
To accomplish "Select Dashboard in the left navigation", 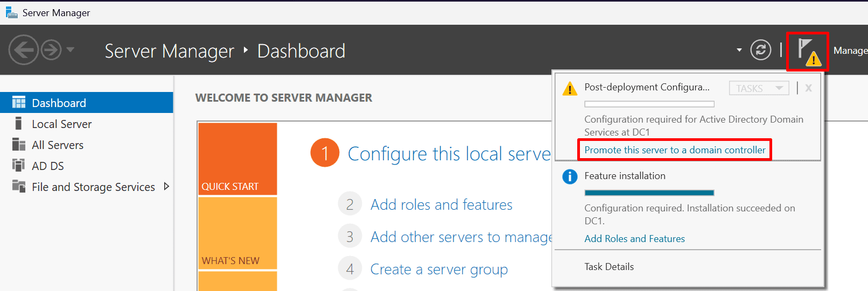I will [x=59, y=103].
